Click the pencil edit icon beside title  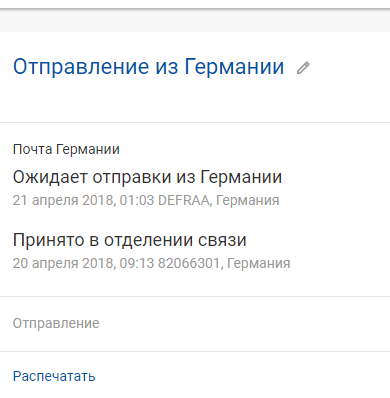tap(303, 68)
